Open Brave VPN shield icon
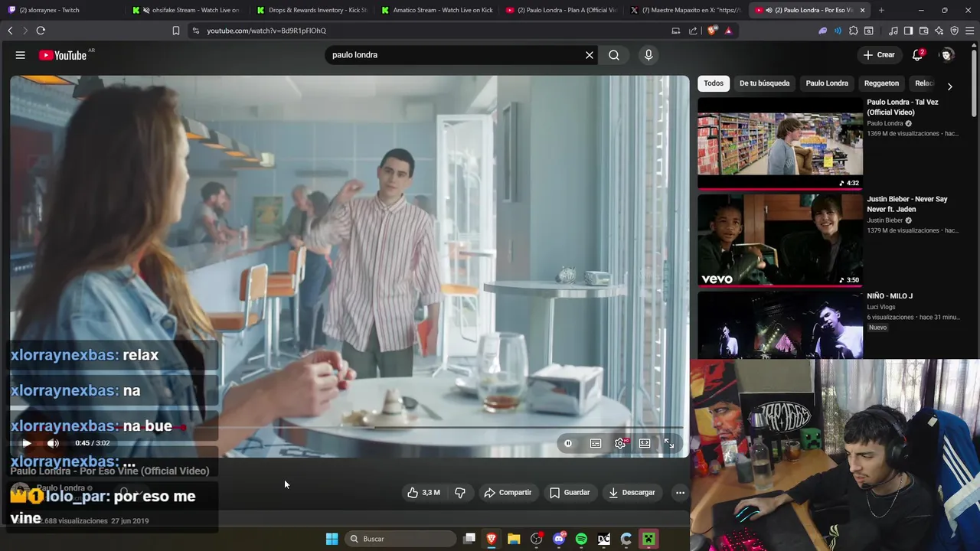Image resolution: width=980 pixels, height=551 pixels. 954,31
